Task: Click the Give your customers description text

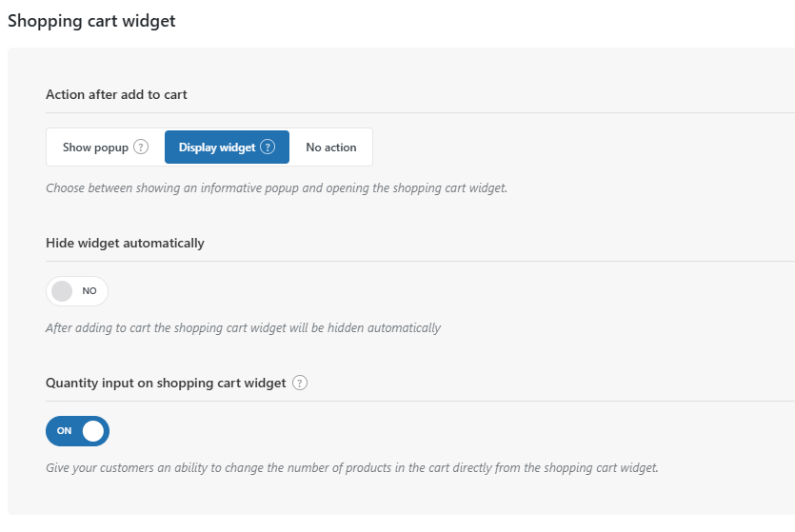Action: point(352,467)
